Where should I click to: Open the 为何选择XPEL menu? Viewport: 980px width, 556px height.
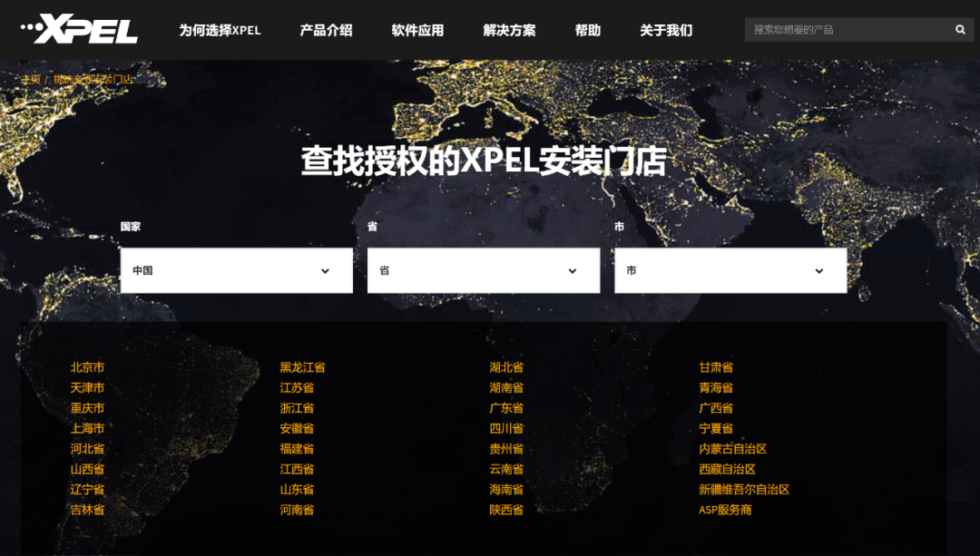click(x=220, y=30)
